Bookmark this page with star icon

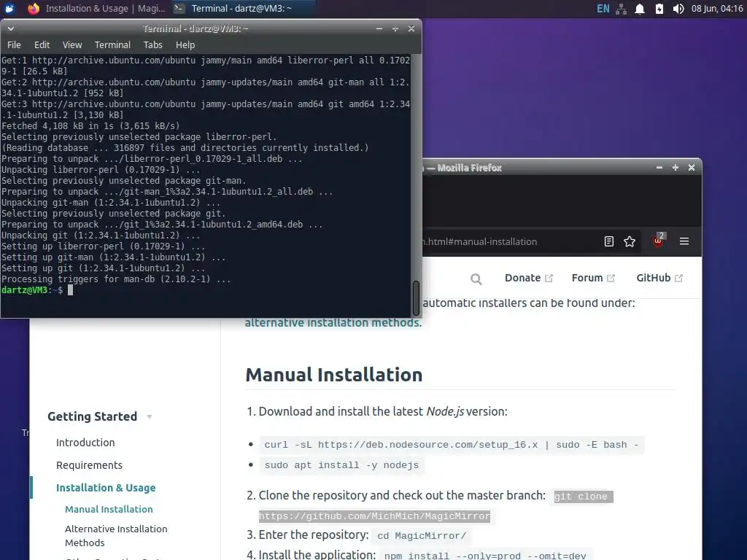point(630,241)
